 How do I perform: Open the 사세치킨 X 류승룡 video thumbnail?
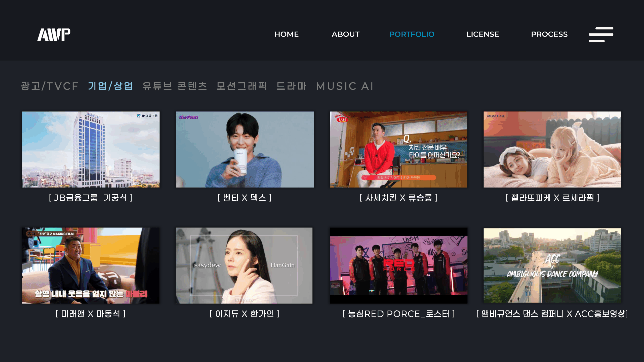point(399,149)
